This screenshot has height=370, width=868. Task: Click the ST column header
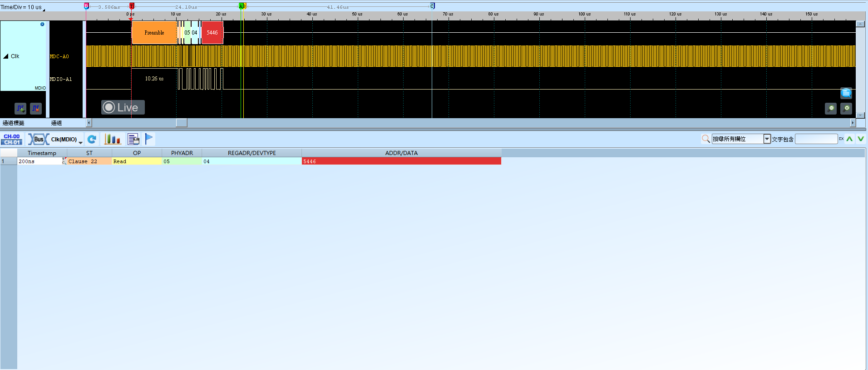click(x=89, y=153)
